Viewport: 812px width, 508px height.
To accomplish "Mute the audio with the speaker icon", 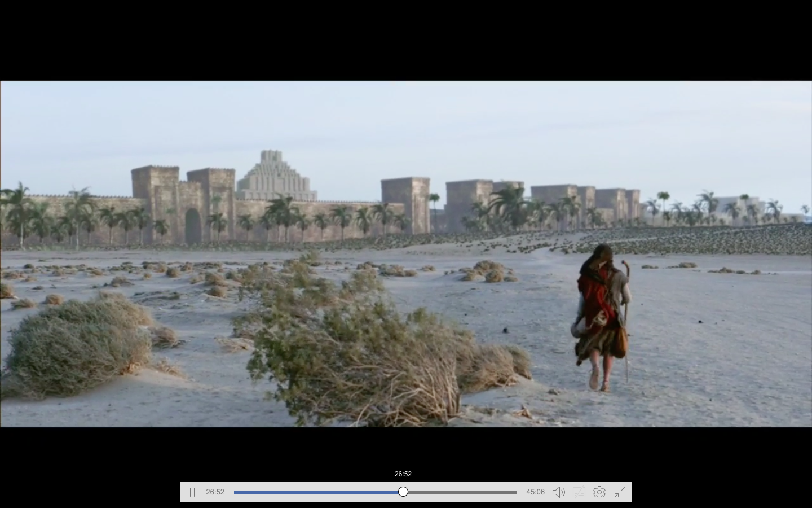I will pos(558,492).
